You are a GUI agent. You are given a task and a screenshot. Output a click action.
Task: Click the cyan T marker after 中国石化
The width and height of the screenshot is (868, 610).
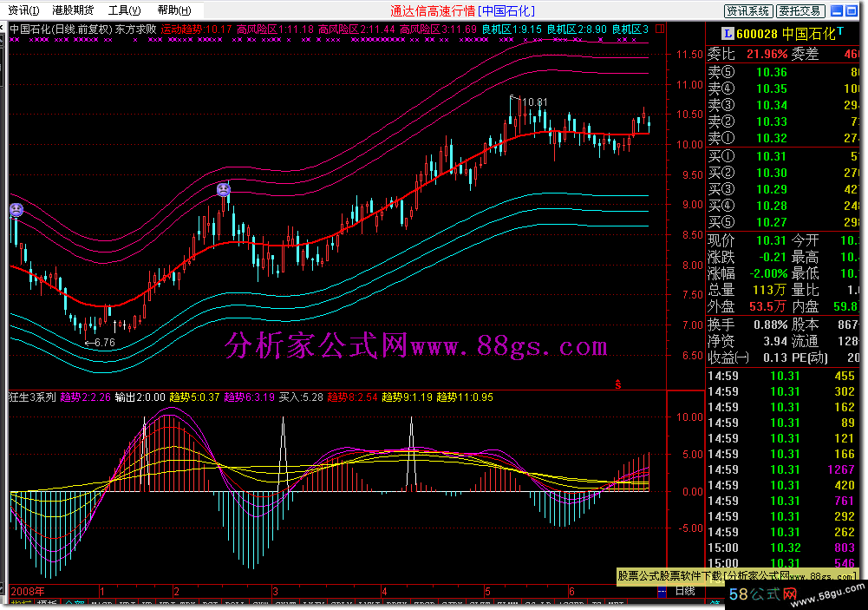pyautogui.click(x=840, y=31)
